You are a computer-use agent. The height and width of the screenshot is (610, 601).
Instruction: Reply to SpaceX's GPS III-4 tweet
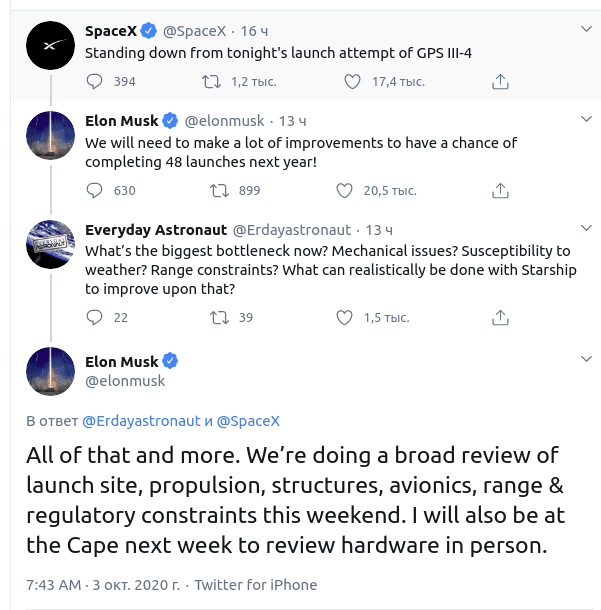pos(95,81)
